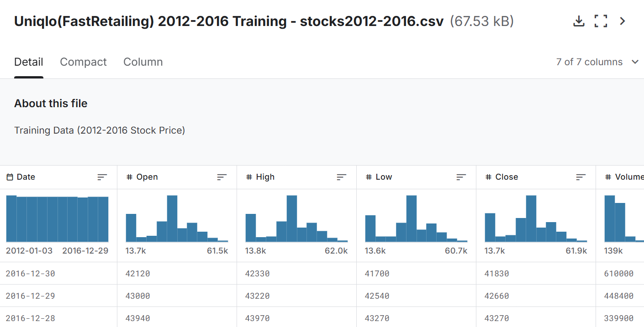
Task: Click tallest bar in Open histogram
Action: click(172, 218)
